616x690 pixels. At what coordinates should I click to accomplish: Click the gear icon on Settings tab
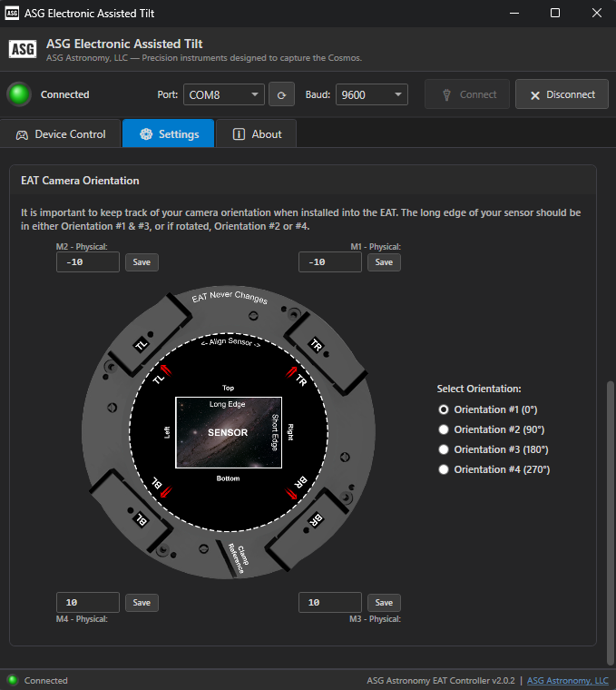click(x=146, y=134)
